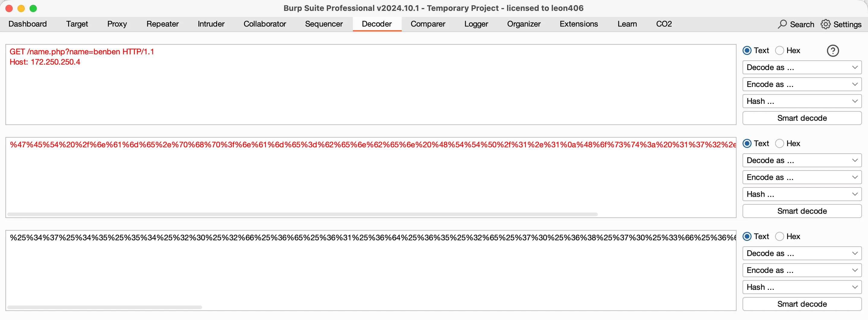Switch to the Collaborator tab
The image size is (868, 320).
(x=265, y=24)
